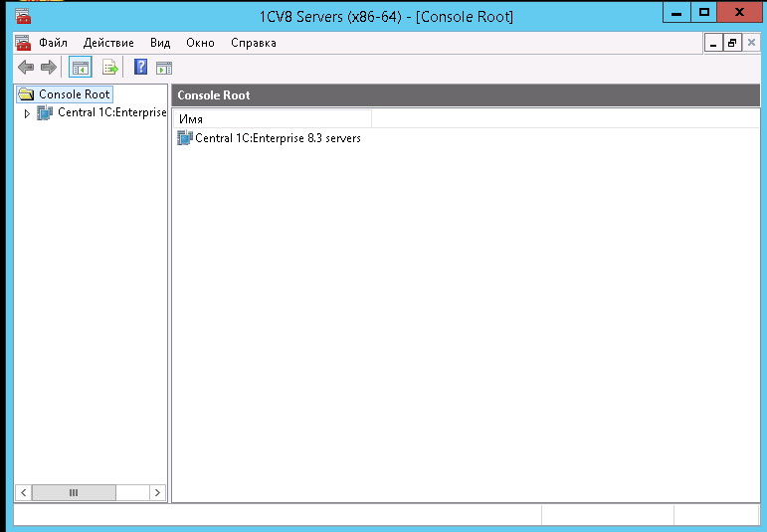This screenshot has height=532, width=767.
Task: Restore the inner MDI console window
Action: pos(732,44)
